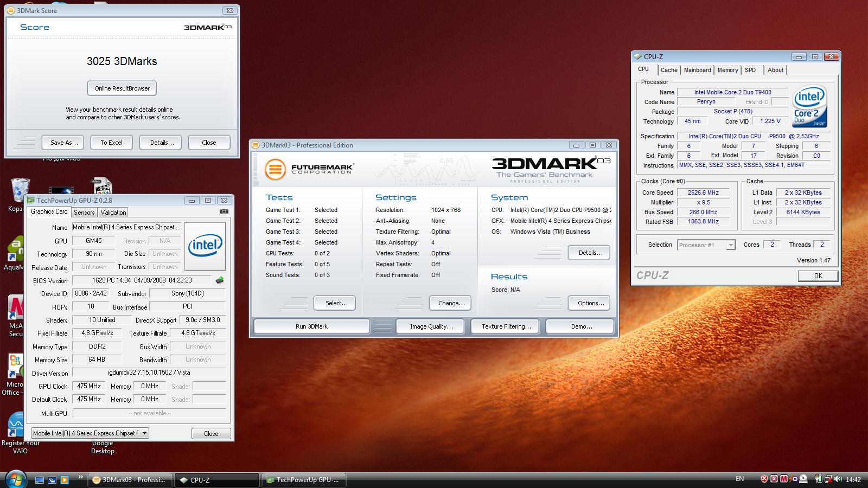Click Run 3DMark button
This screenshot has height=488, width=868.
(311, 326)
